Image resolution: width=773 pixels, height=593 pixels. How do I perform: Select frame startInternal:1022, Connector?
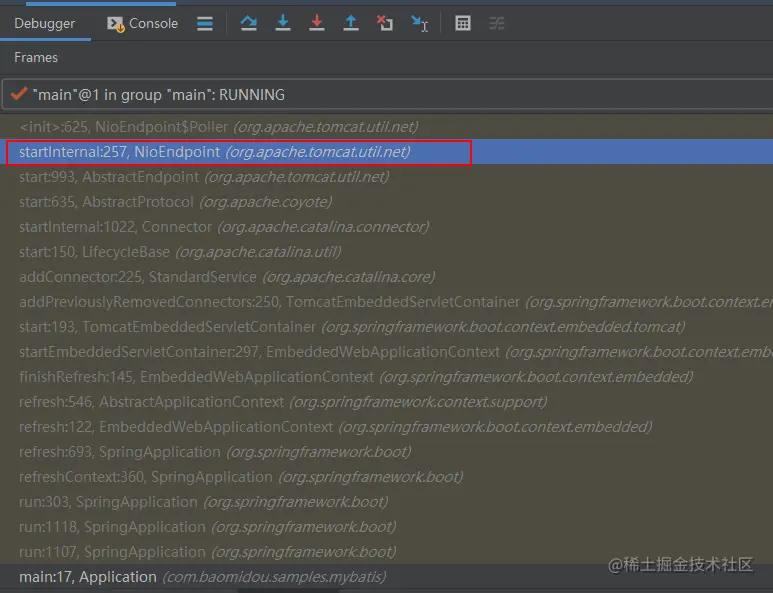coord(386,227)
